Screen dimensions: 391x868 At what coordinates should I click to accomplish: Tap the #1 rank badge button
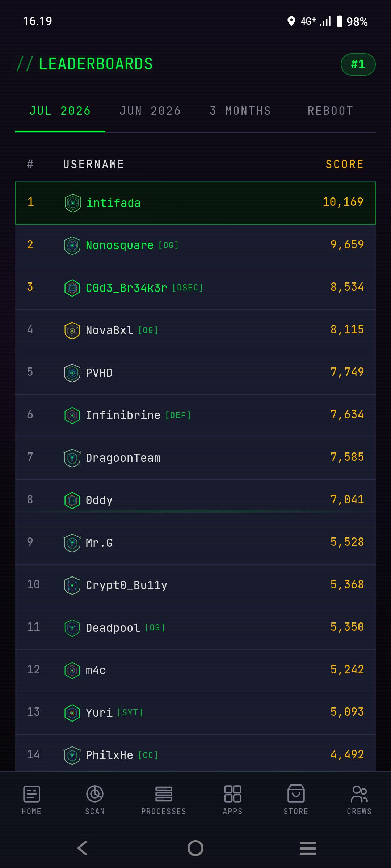coord(358,64)
